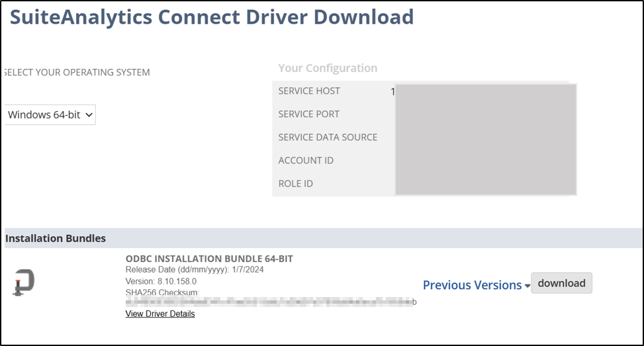Select the SuiteAnalytics Connect Driver Download heading

(x=212, y=17)
